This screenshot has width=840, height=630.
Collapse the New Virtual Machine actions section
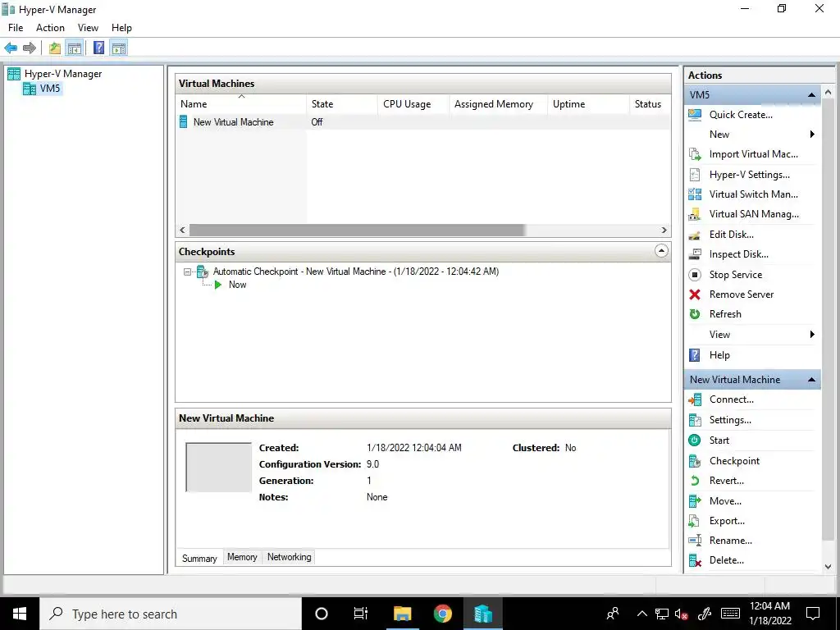(811, 380)
